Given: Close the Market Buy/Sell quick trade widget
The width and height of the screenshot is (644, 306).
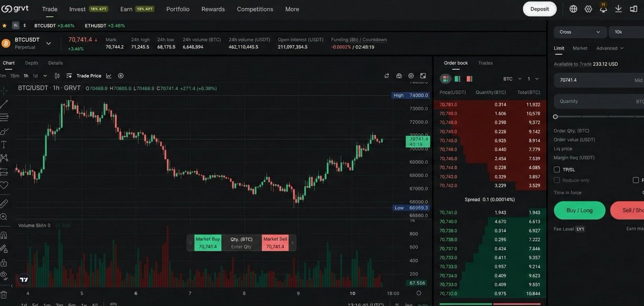Looking at the screenshot, I should coord(292,243).
